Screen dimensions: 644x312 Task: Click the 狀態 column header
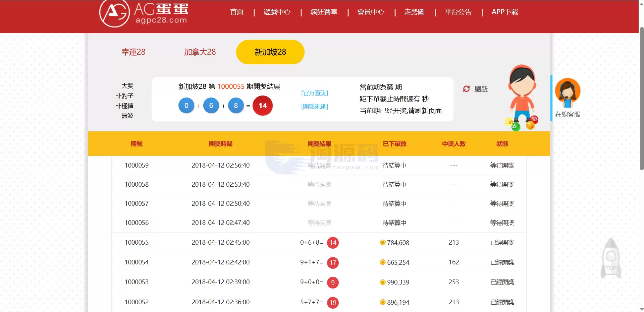(x=502, y=144)
